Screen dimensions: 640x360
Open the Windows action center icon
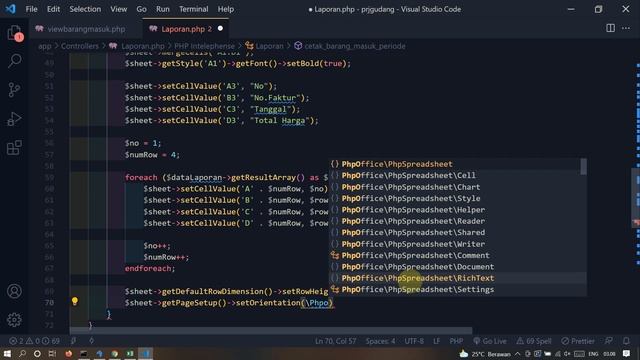point(627,353)
